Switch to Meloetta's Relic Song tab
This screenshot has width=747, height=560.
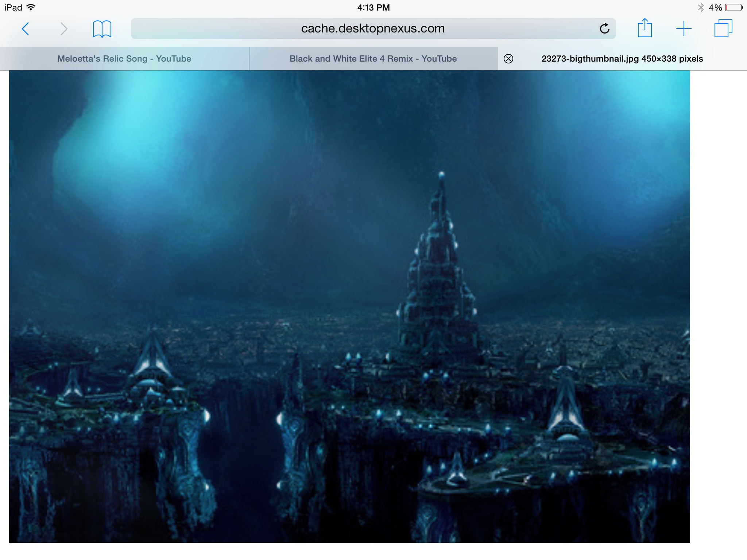coord(124,59)
